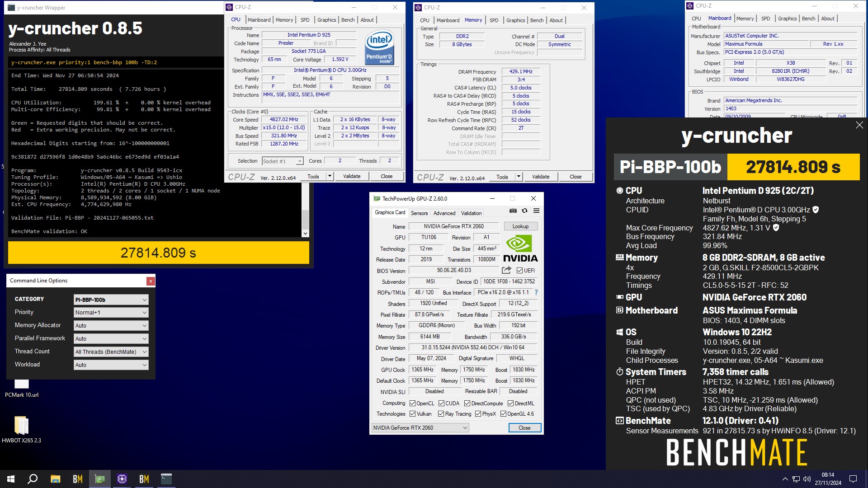Open the CATEGORY Pi-BBP-100b dropdown
The height and width of the screenshot is (488, 868).
pyautogui.click(x=111, y=300)
